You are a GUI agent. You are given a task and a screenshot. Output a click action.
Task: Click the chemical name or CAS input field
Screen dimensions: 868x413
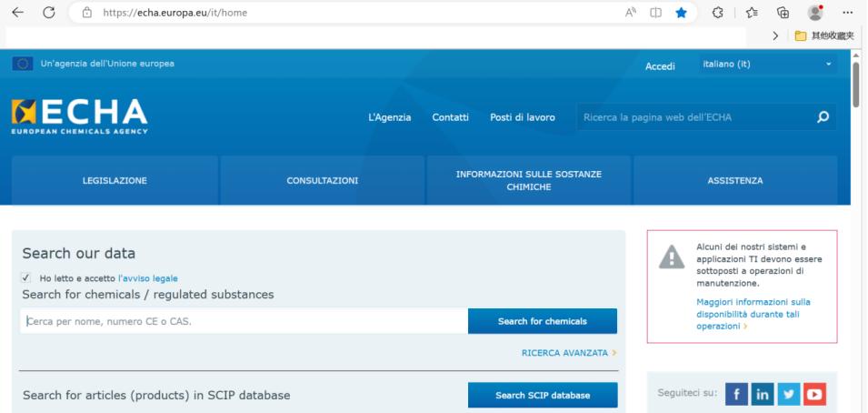pyautogui.click(x=244, y=321)
